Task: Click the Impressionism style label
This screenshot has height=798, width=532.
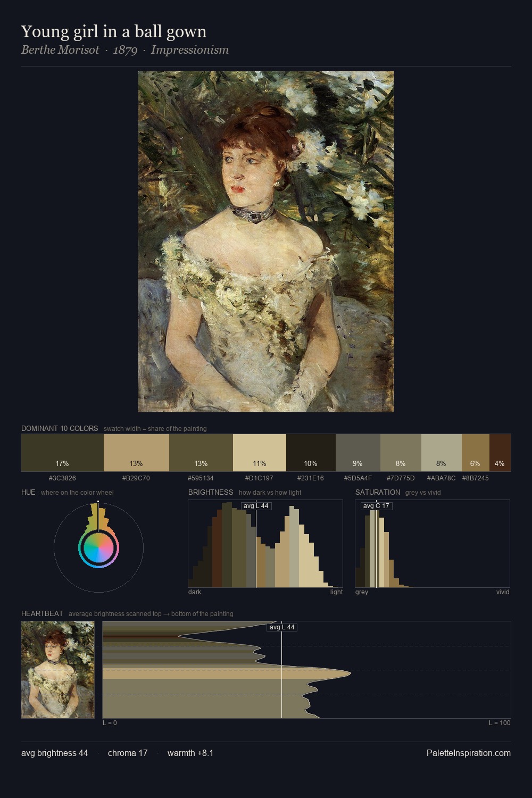Action: click(x=190, y=50)
